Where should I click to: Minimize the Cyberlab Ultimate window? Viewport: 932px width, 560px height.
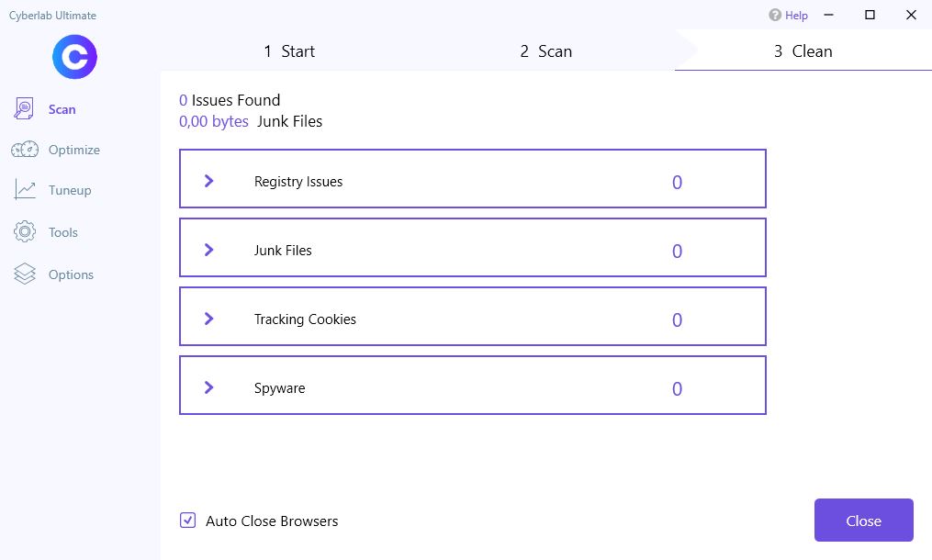click(828, 16)
